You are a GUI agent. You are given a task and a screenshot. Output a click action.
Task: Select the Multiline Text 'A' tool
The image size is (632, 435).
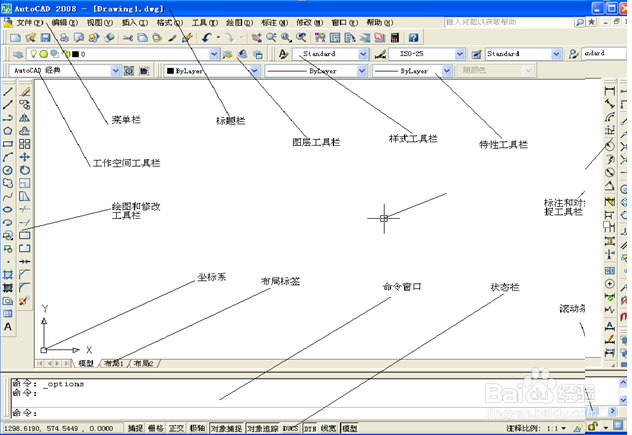click(x=8, y=327)
